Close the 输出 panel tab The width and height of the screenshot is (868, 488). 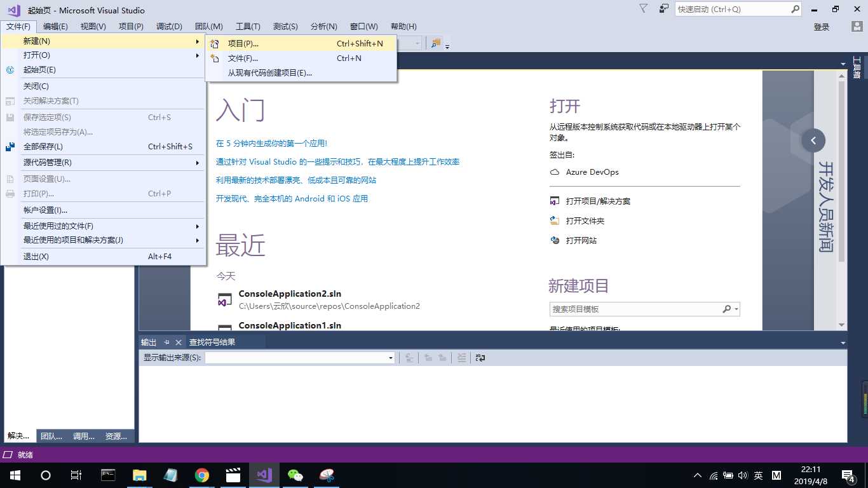pos(179,342)
